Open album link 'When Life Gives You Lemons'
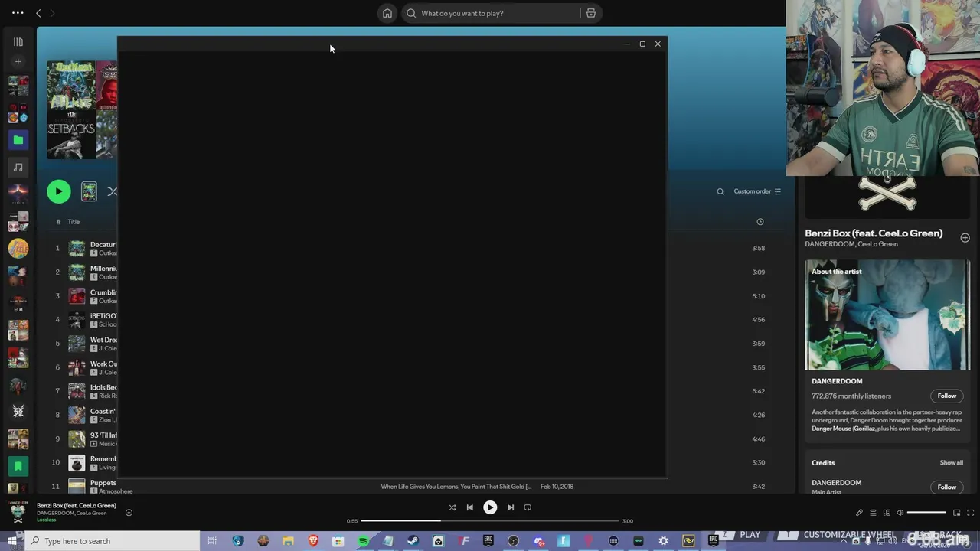 tap(456, 487)
